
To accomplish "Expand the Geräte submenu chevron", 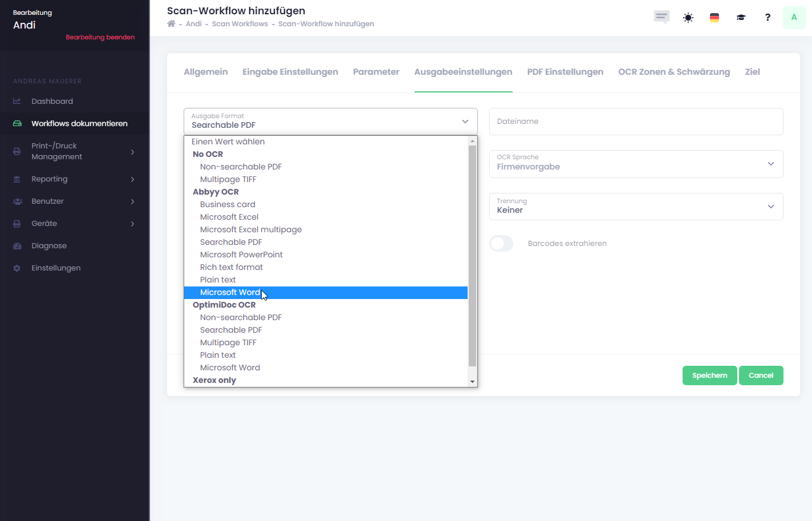I will coord(132,224).
